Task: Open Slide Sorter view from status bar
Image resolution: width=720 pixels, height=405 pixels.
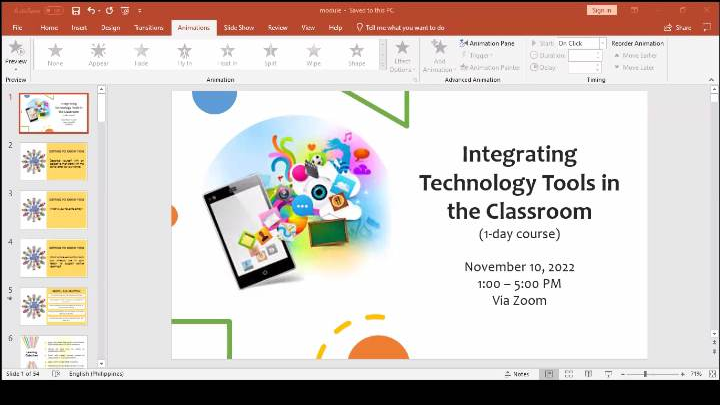Action: (568, 374)
